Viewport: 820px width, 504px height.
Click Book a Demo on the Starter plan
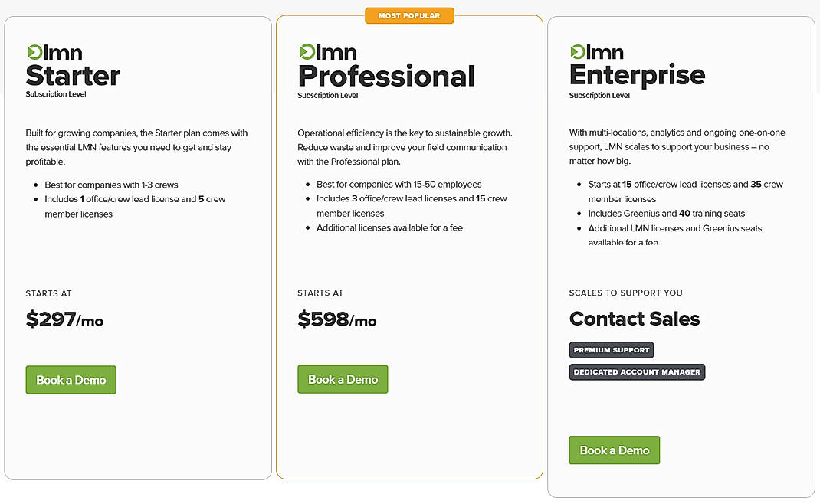(x=71, y=379)
